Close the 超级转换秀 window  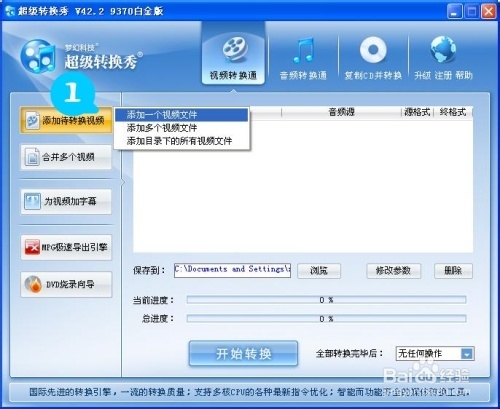489,12
